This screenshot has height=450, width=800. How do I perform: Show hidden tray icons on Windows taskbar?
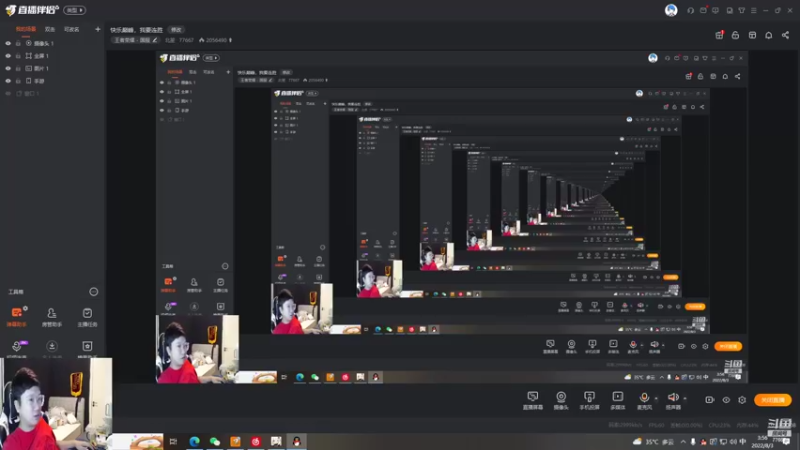(683, 442)
